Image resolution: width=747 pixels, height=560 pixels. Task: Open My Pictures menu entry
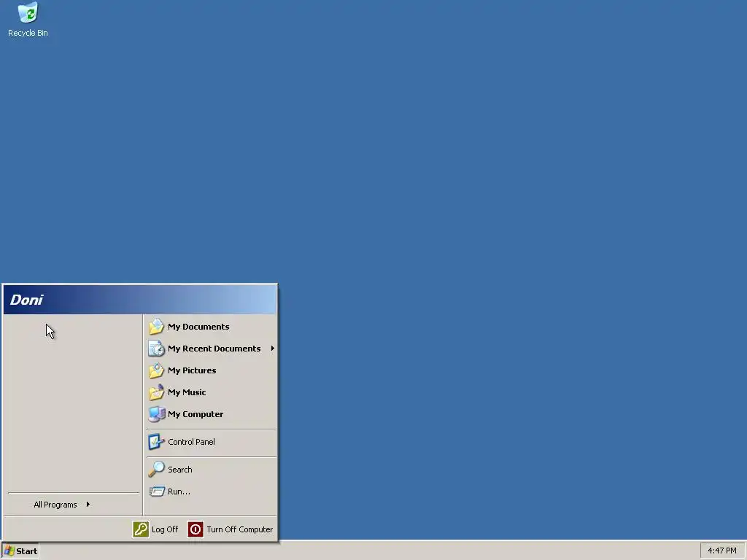[212, 370]
